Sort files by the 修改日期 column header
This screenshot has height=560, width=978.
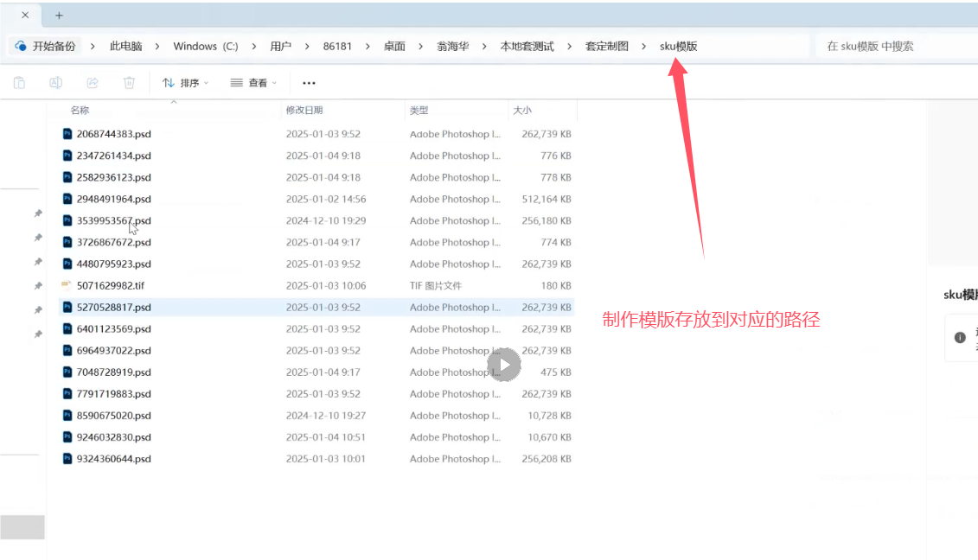click(x=304, y=111)
